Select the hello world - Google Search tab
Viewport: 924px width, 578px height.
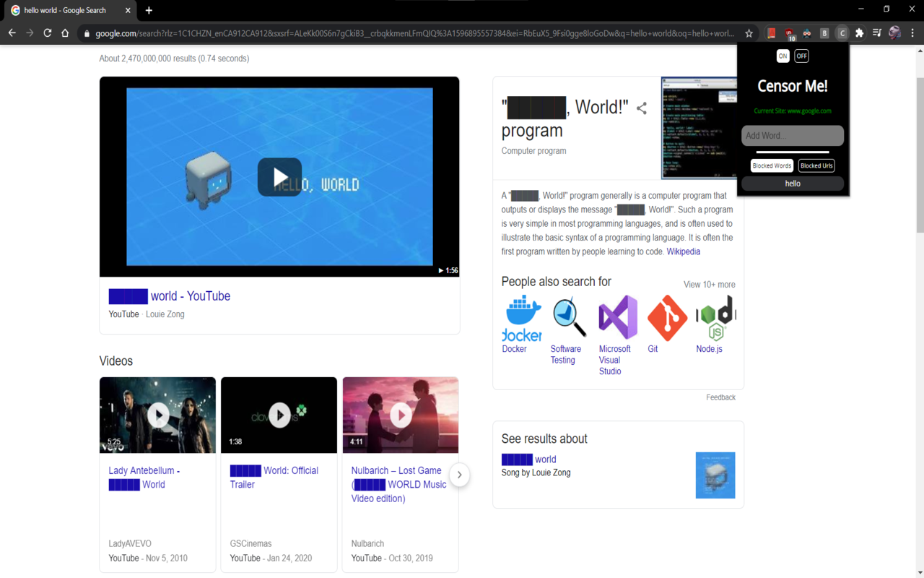(71, 10)
